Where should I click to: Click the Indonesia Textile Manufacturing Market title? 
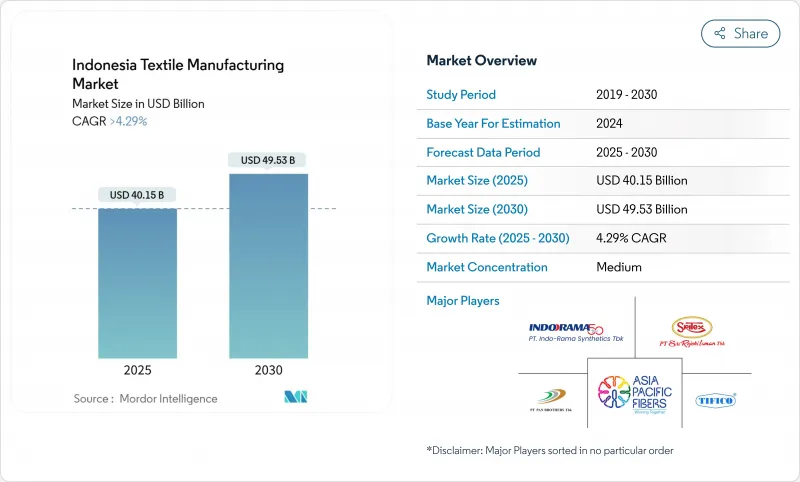(178, 74)
